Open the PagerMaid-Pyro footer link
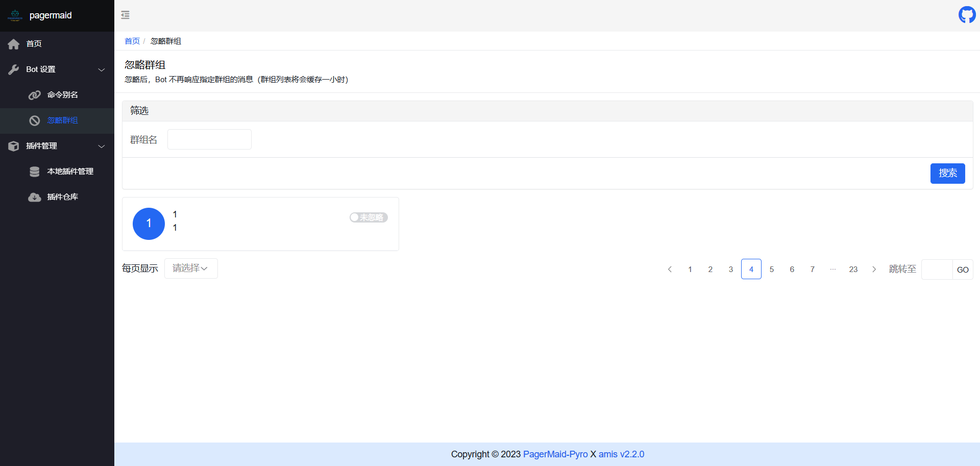This screenshot has width=980, height=466. click(x=555, y=454)
